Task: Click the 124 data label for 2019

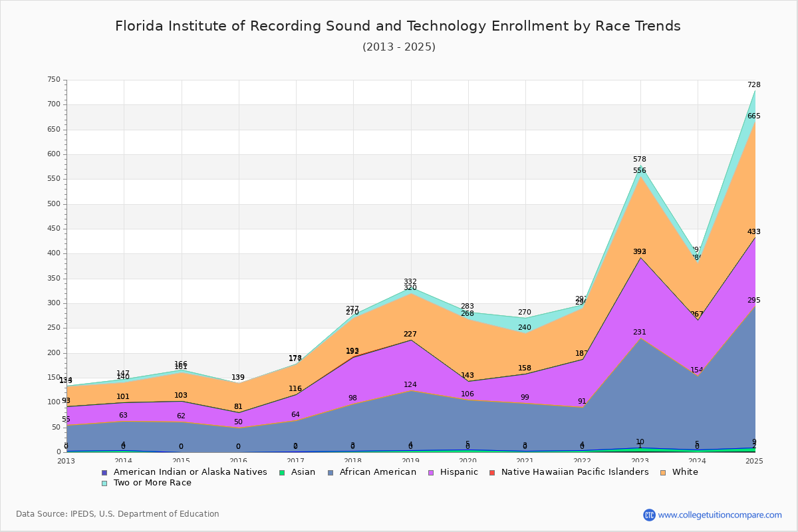Action: [410, 384]
